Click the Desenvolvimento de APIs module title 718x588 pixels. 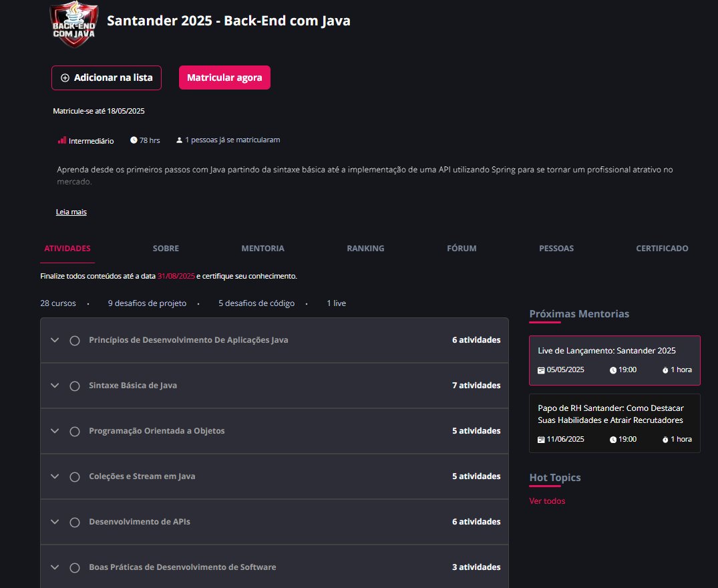[x=139, y=522]
